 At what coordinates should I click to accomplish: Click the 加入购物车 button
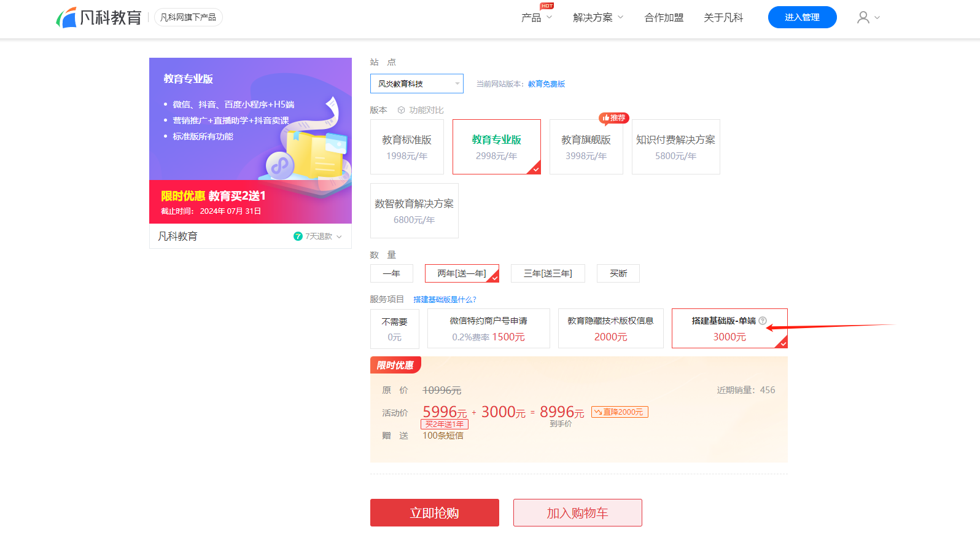pyautogui.click(x=578, y=513)
